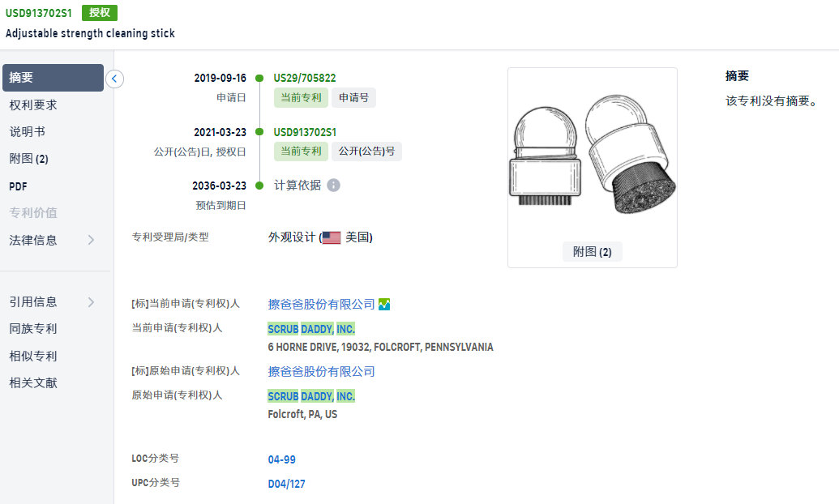Open 相似专利 in the sidebar

[33, 356]
